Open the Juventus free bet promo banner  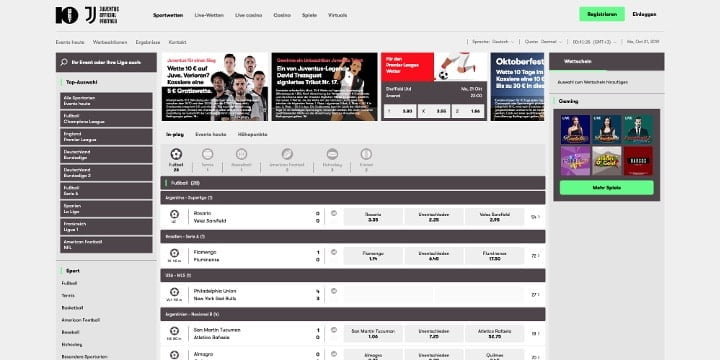(x=214, y=87)
